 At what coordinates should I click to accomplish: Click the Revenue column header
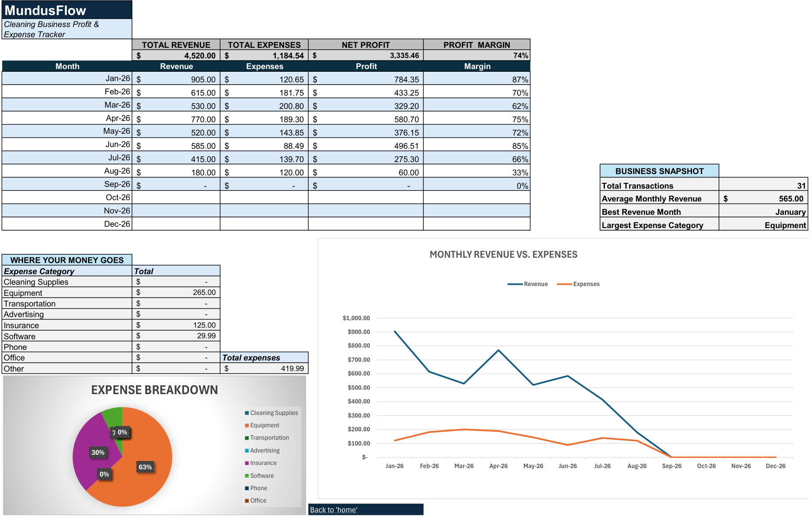click(x=176, y=66)
